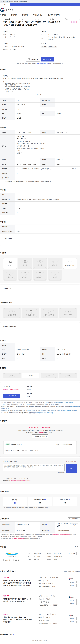Select the 교육비 지원 benefit icon

pos(55,263)
